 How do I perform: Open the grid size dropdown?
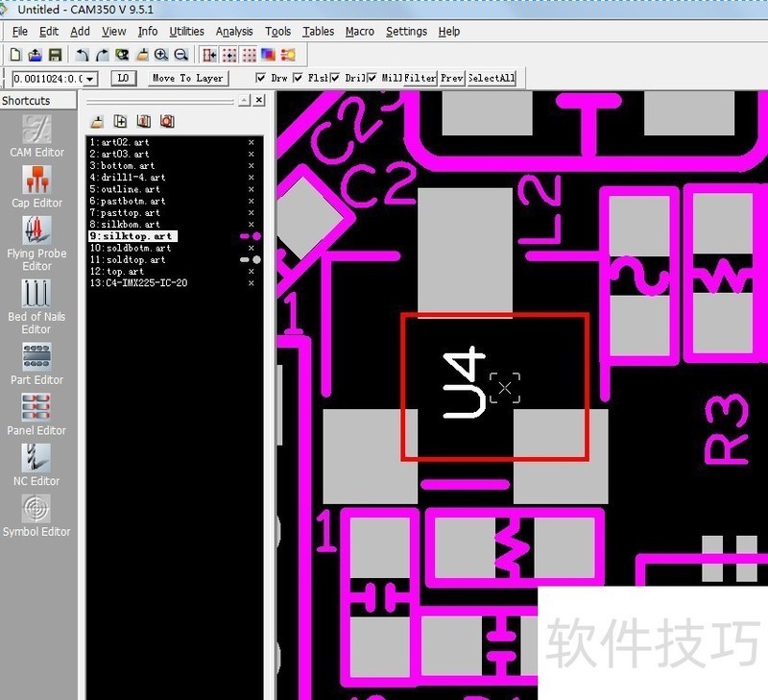(x=90, y=79)
